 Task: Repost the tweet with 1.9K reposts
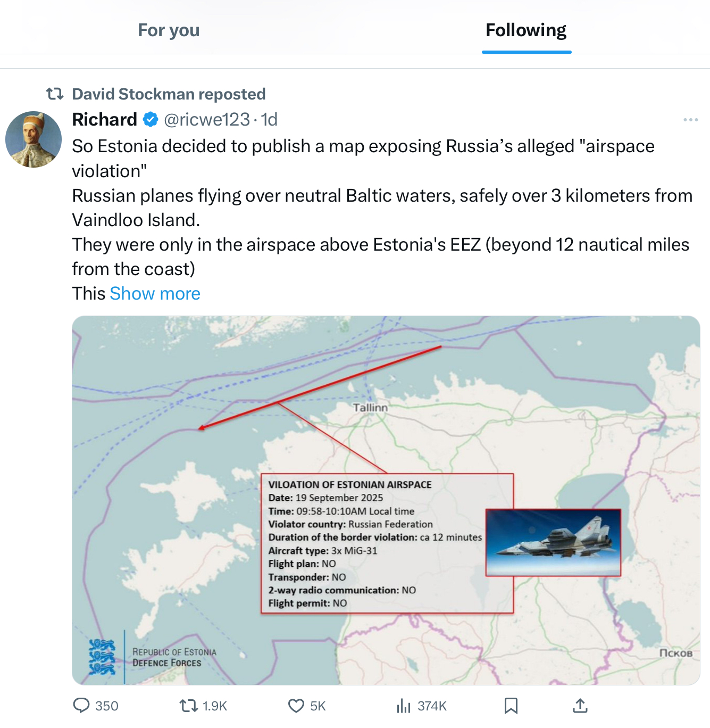[188, 706]
